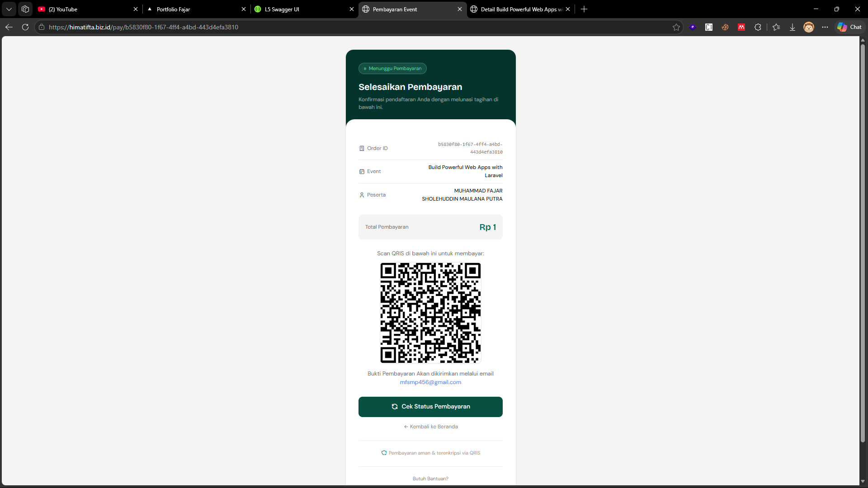Select the Pembayaran Event tab

[413, 9]
